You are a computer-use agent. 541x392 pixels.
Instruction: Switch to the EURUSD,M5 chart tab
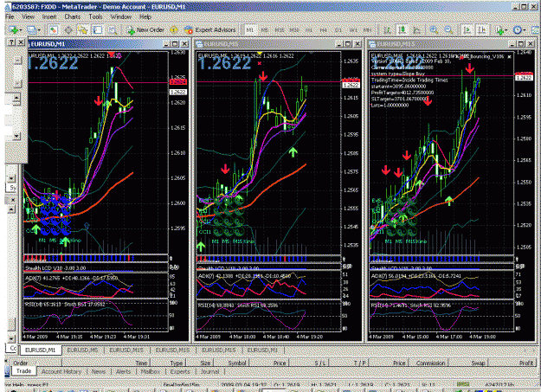[82, 350]
